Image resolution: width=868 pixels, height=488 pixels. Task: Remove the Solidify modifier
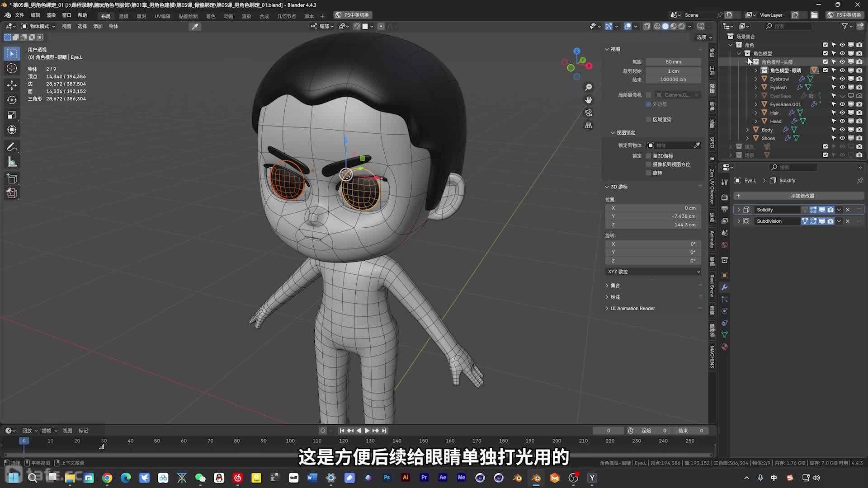(848, 210)
